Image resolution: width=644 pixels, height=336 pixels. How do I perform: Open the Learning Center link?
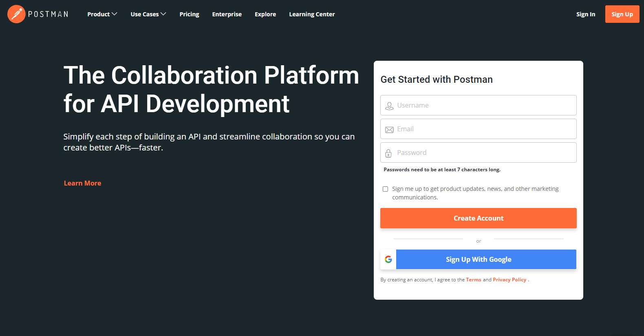pos(312,14)
